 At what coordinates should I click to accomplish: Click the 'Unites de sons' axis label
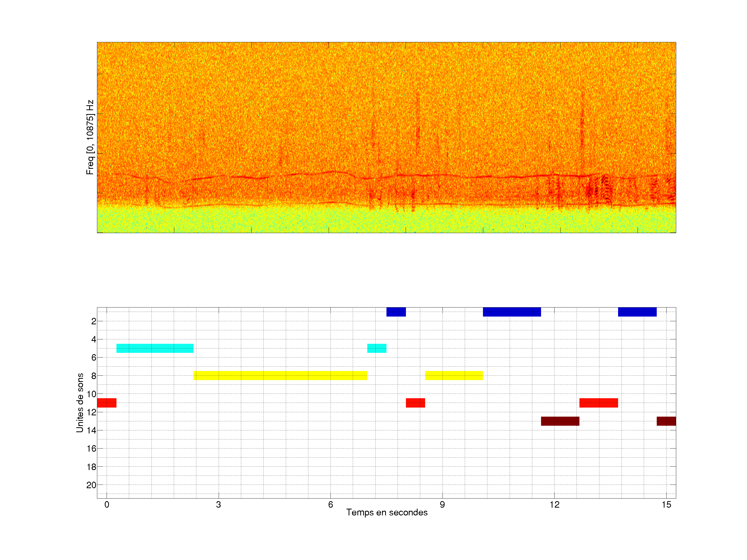80,402
